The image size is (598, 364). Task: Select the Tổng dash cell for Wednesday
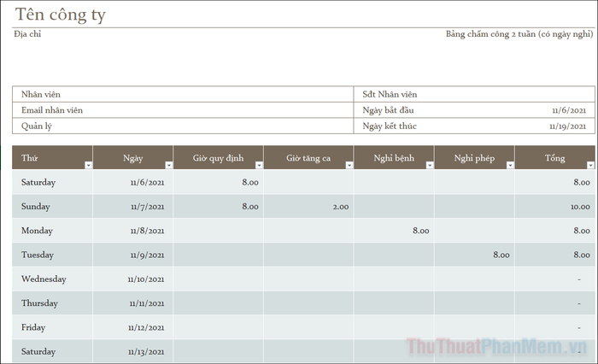[x=555, y=279]
